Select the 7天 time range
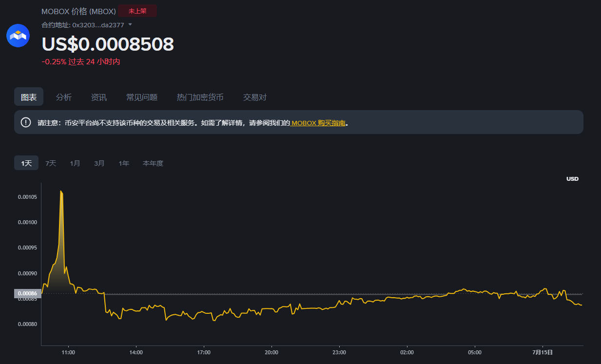The image size is (601, 364). tap(51, 163)
